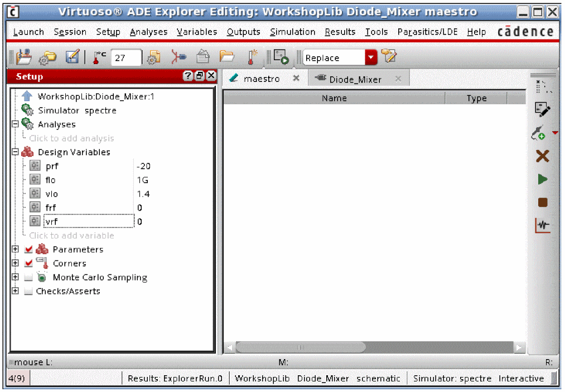Click the model libraries gear icon

click(154, 57)
